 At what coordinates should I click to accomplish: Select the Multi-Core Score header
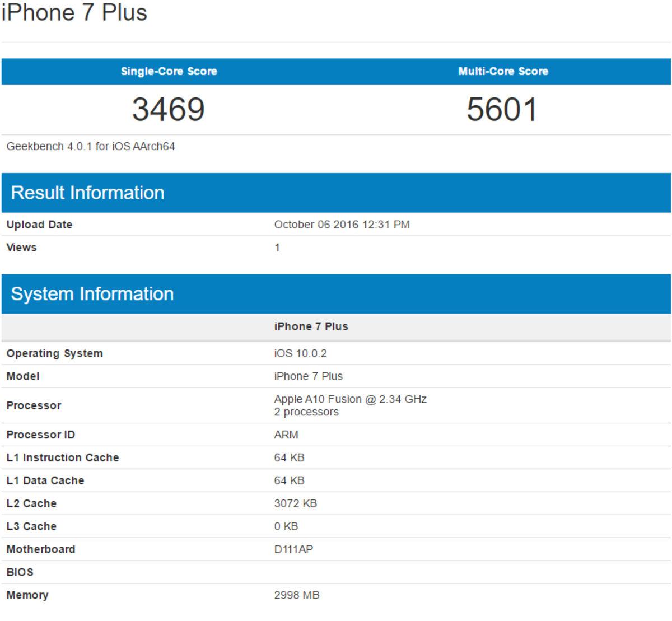[503, 71]
